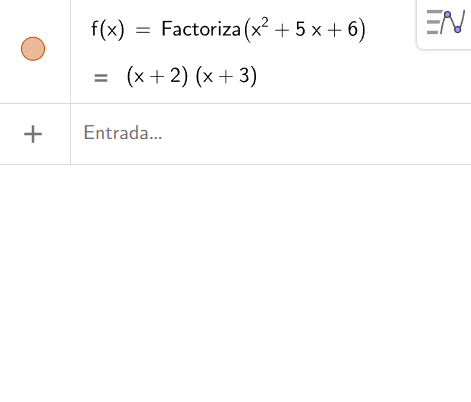Screen dimensions: 471x402
Task: Click the (x + 2) factor in result
Action: pyautogui.click(x=157, y=76)
